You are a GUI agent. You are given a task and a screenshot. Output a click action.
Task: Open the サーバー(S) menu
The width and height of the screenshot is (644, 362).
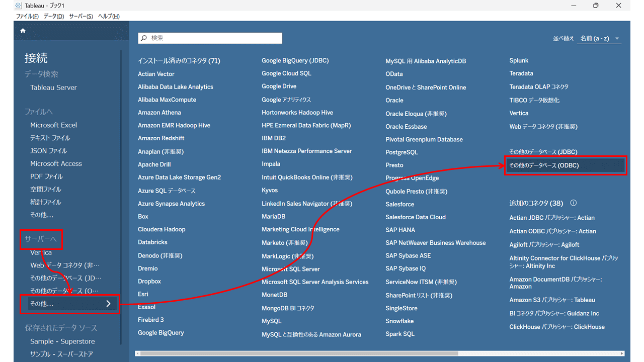coord(81,16)
